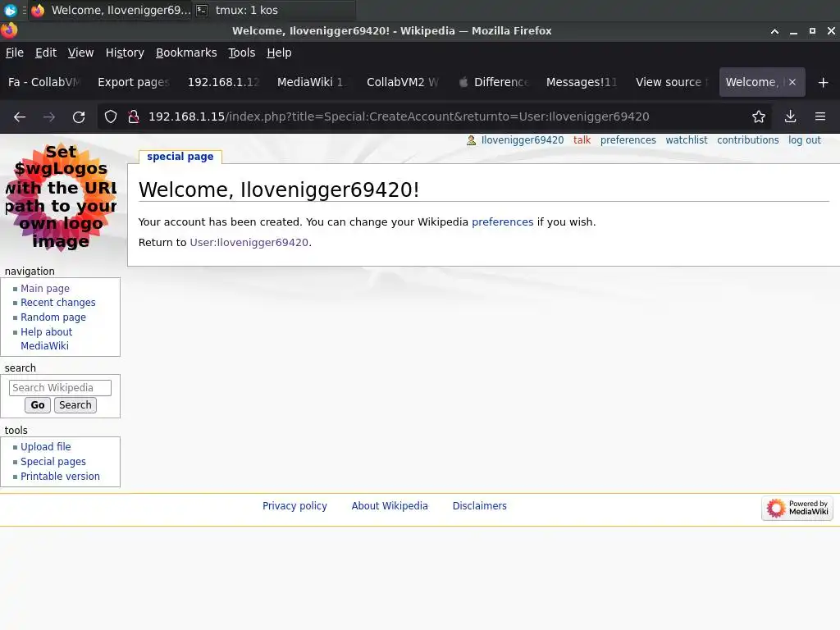Screen dimensions: 840x630
Task: Reload the current page
Action: [79, 116]
